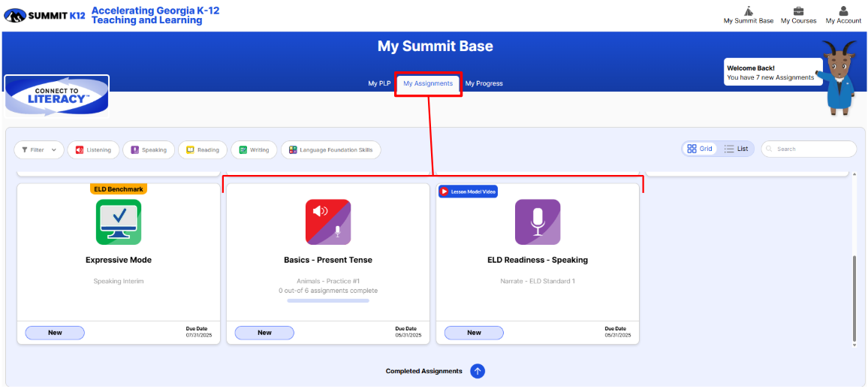Click New button on Basics Present Tense card
The width and height of the screenshot is (868, 389).
(x=264, y=333)
